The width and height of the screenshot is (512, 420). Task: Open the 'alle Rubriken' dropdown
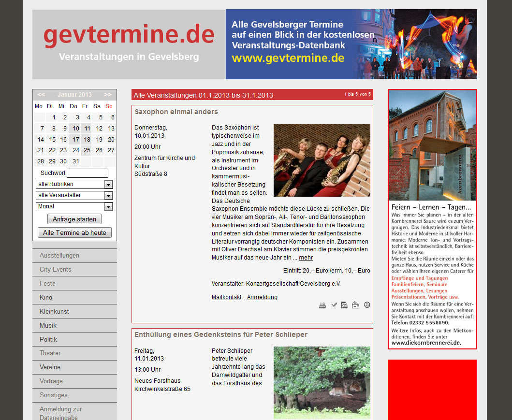tap(74, 184)
